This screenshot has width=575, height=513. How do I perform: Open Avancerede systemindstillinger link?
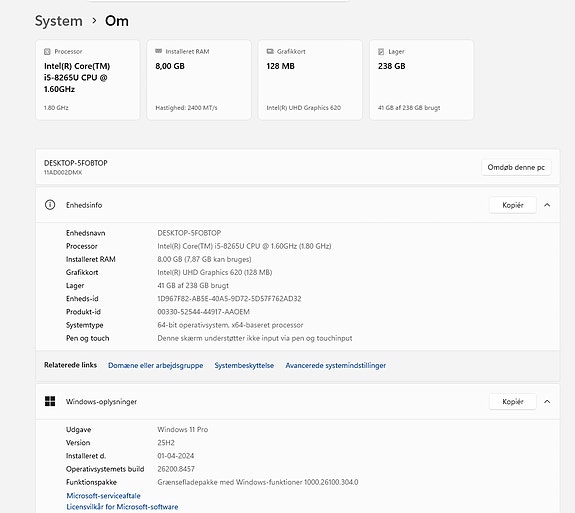(336, 365)
